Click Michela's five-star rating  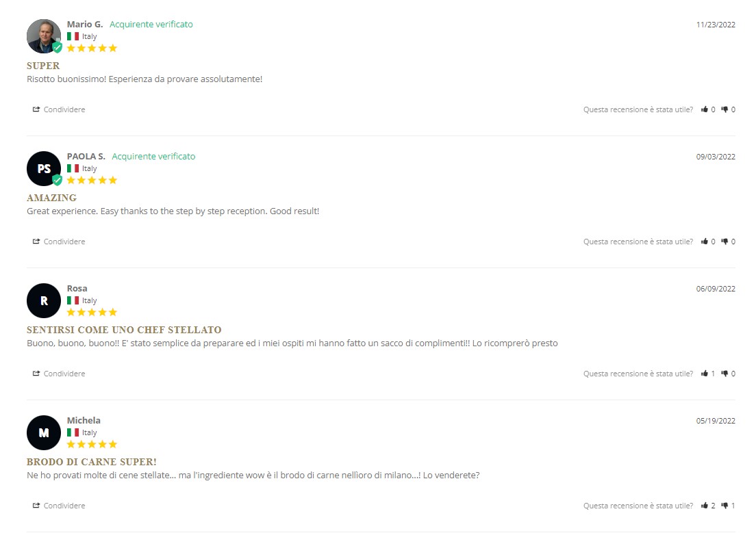(92, 444)
